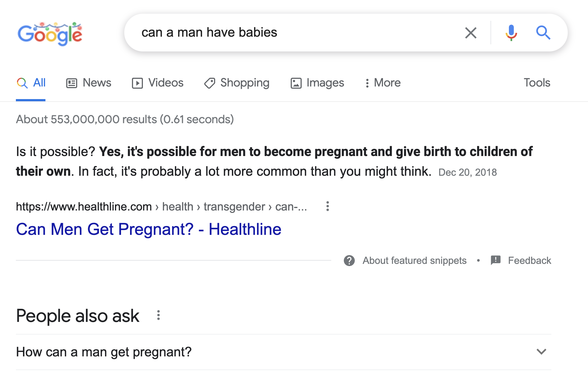Viewport: 588px width, 375px height.
Task: Click the Feedback text link
Action: 529,261
